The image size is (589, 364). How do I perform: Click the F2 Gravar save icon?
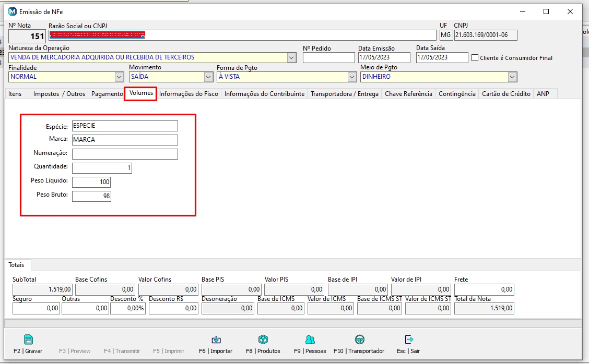click(x=28, y=340)
